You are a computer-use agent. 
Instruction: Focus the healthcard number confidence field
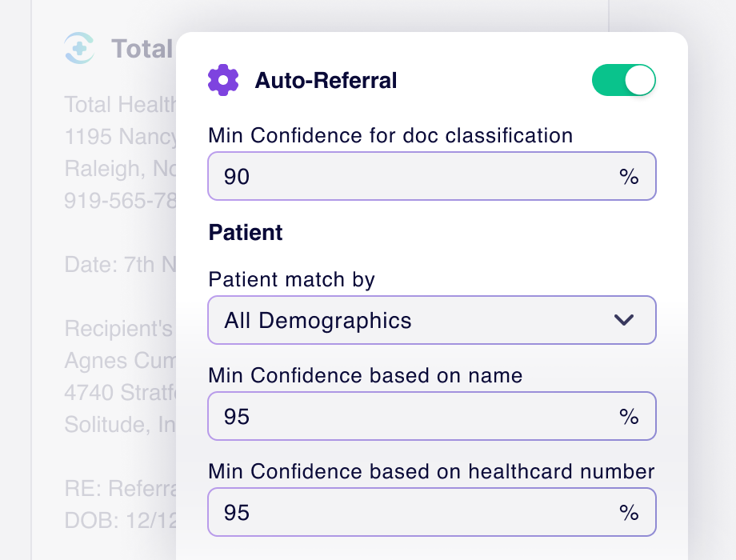432,512
